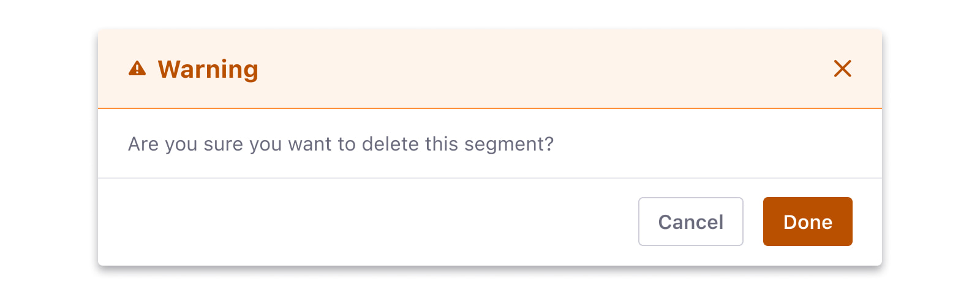Click the white backdrop left of the dialog

pyautogui.click(x=48, y=147)
